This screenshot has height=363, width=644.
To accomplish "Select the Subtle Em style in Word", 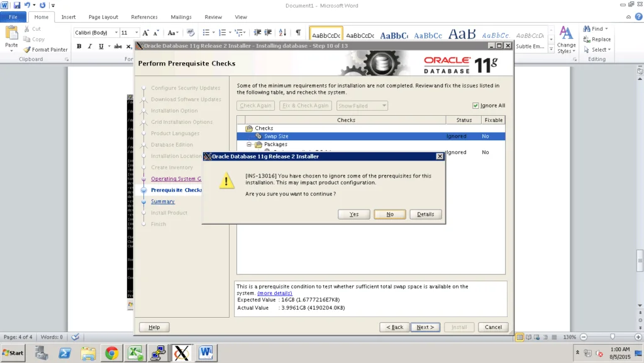I will [x=530, y=40].
